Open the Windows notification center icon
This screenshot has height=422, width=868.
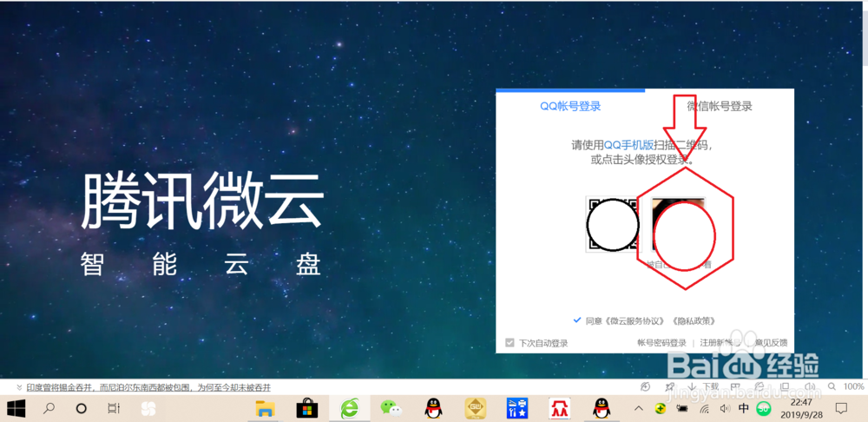pos(841,409)
